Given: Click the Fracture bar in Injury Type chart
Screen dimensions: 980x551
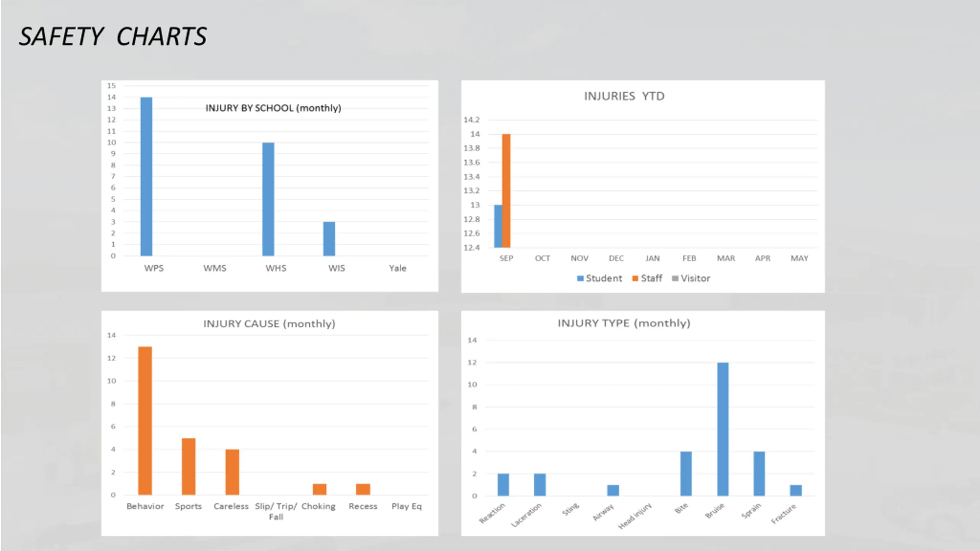Looking at the screenshot, I should [x=795, y=490].
